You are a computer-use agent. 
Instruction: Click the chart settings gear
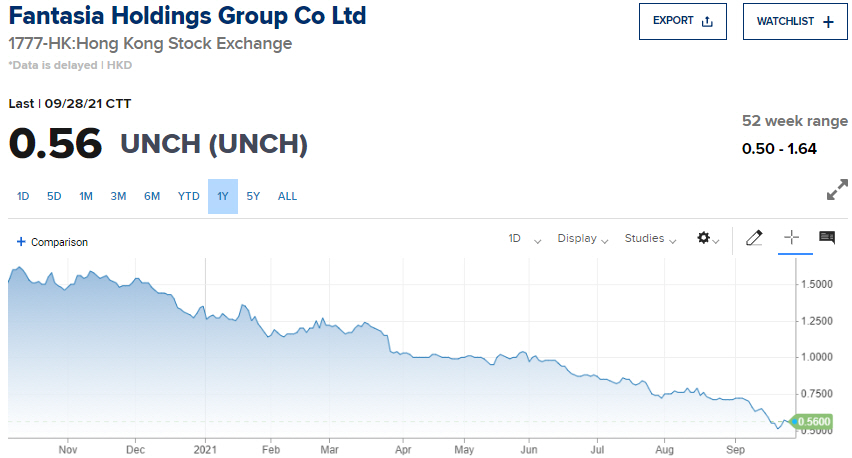pos(705,238)
